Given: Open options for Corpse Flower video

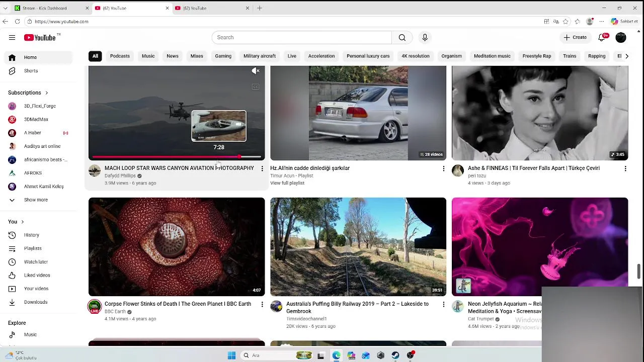Looking at the screenshot, I should [x=262, y=304].
